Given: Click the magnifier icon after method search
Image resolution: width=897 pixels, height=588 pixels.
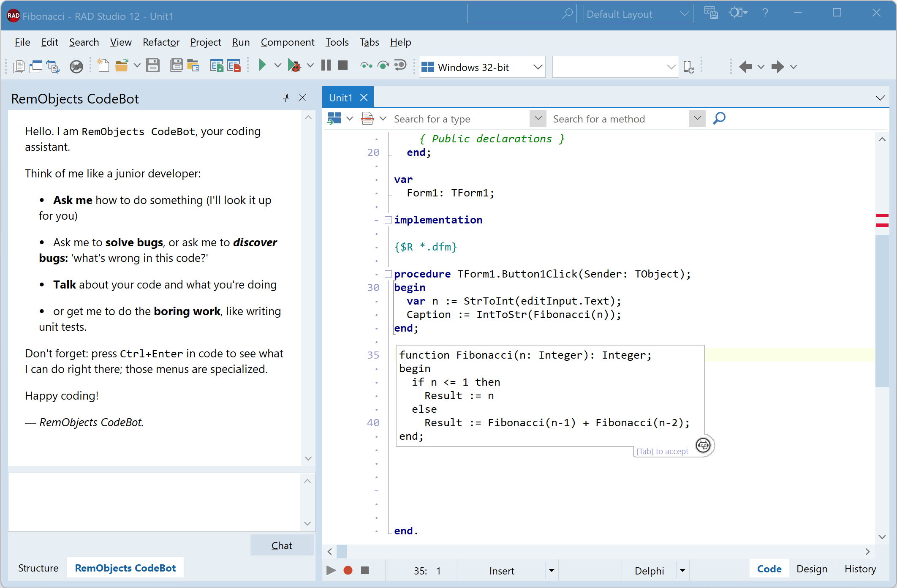Looking at the screenshot, I should 719,118.
